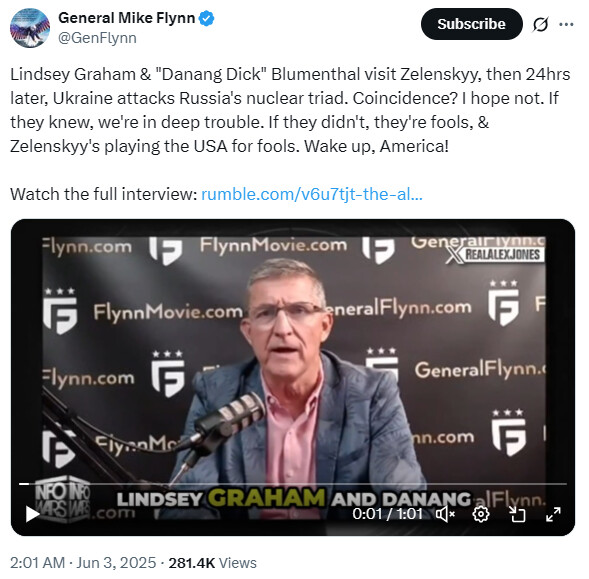Click the Infowars logo in the video
Image resolution: width=589 pixels, height=579 pixels.
(63, 500)
